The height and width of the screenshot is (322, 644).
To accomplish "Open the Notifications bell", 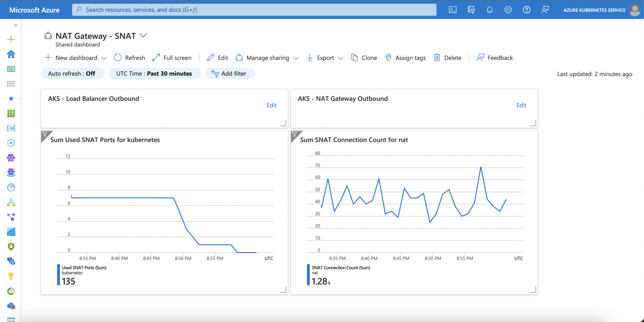I will pyautogui.click(x=489, y=9).
